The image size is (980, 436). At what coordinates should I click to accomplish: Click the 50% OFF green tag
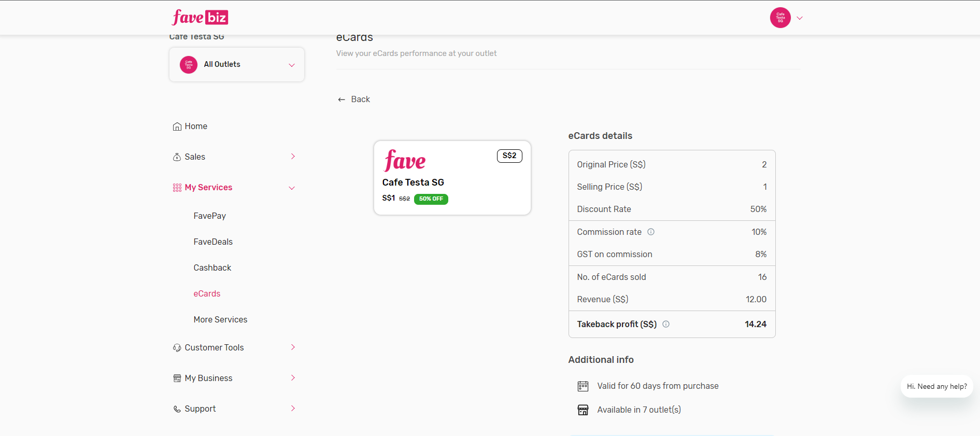coord(431,199)
